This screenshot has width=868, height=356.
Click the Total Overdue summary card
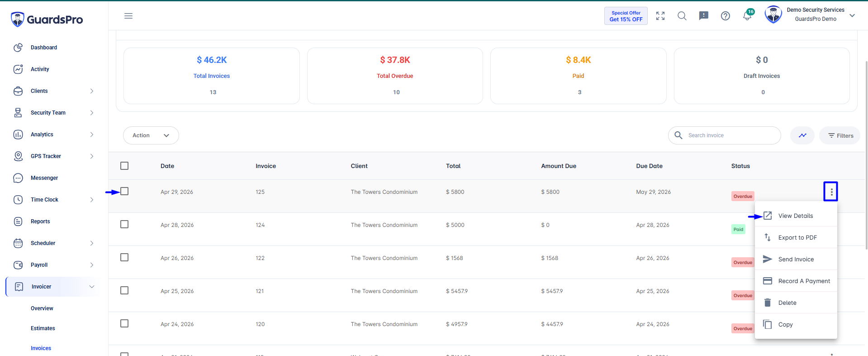point(395,76)
